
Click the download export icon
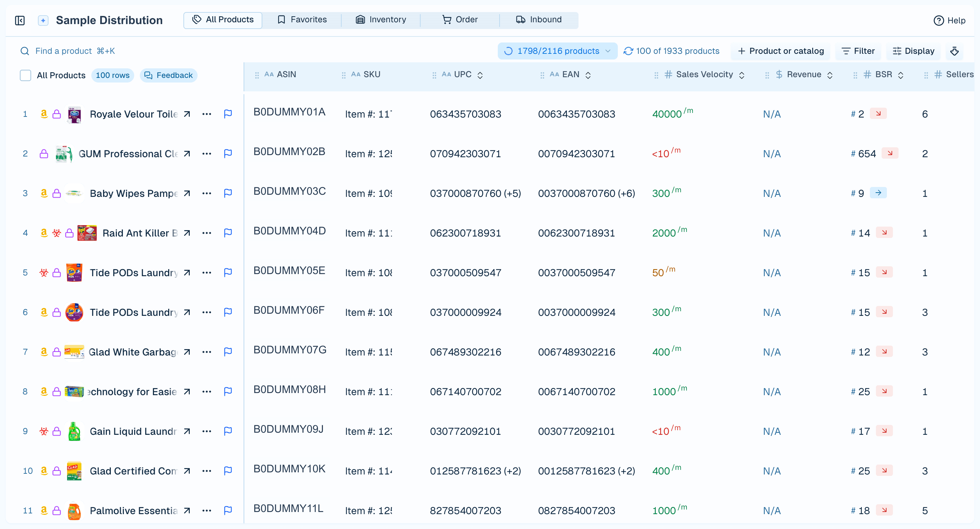pos(955,51)
